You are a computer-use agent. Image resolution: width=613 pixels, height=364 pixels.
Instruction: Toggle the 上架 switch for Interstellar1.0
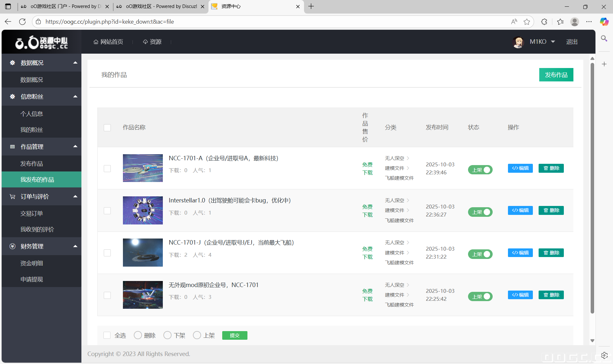(x=480, y=212)
